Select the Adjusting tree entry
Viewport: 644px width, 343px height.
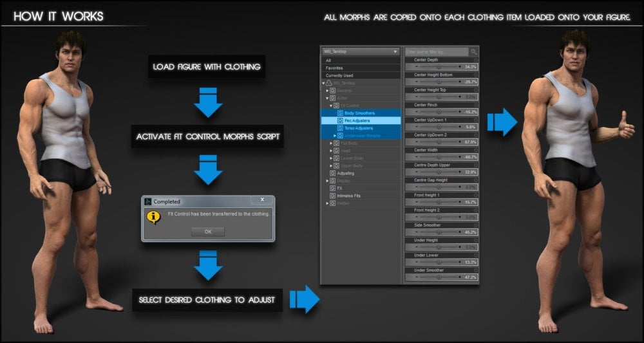click(x=345, y=173)
